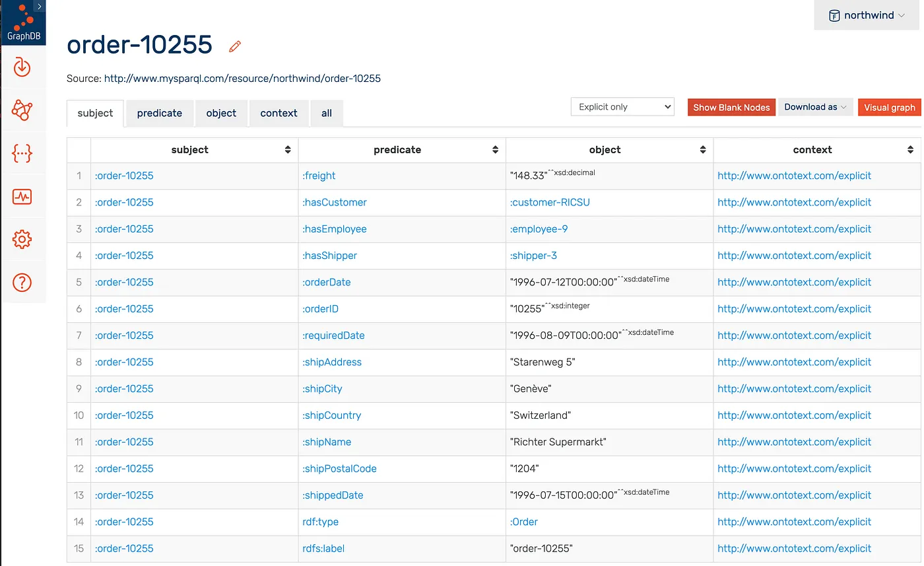Select the "Richter Supermarkt" value
Viewport: 924px width, 566px height.
pyautogui.click(x=558, y=442)
